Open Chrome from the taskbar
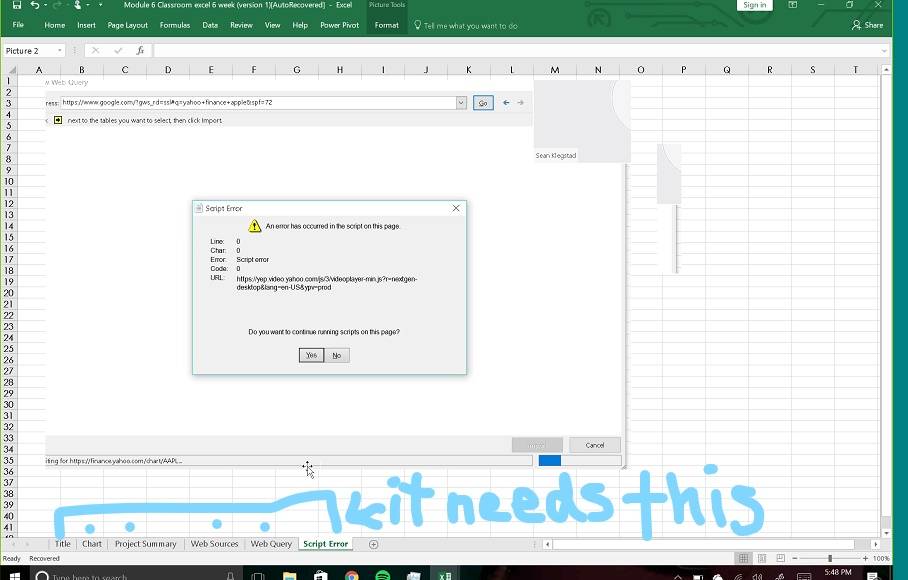This screenshot has width=908, height=580. point(352,575)
